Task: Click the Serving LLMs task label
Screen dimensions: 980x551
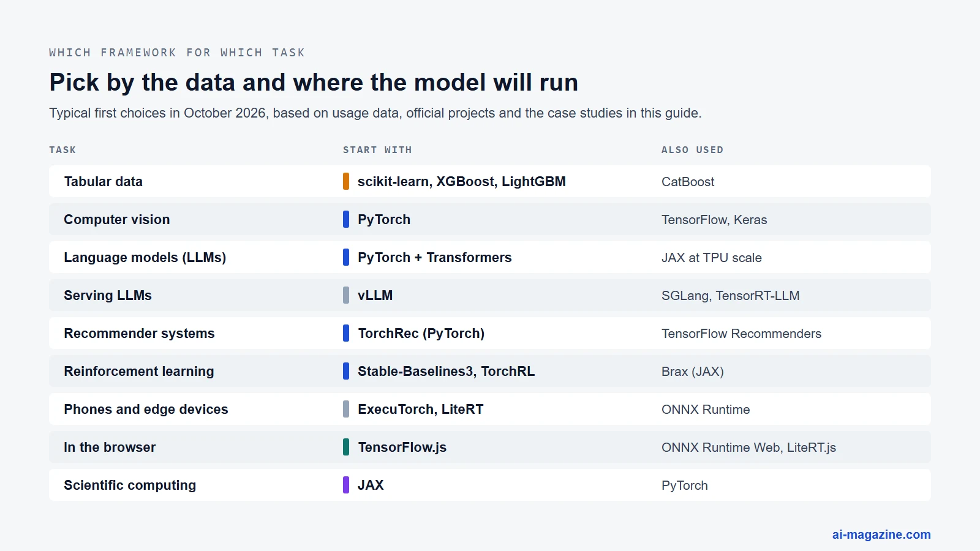Action: pos(108,295)
